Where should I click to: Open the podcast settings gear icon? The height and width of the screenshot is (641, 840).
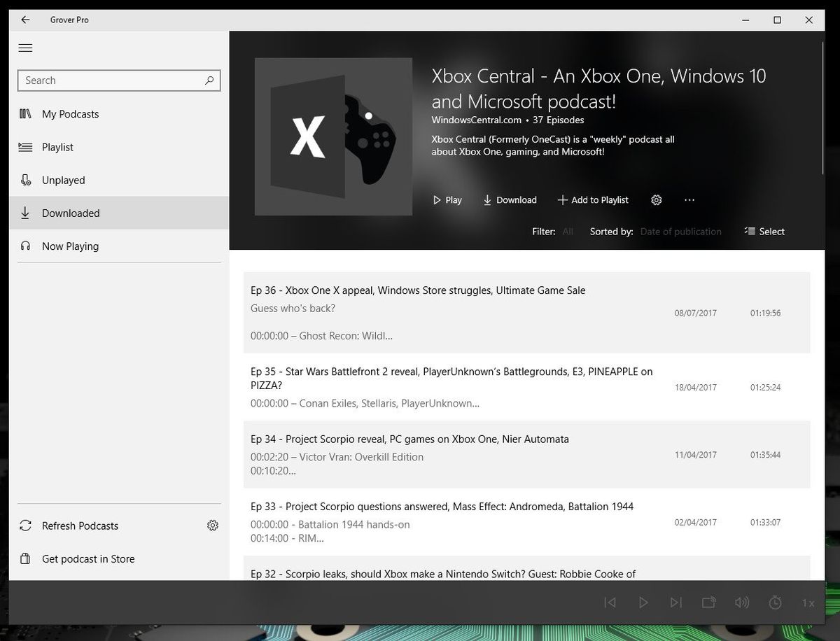pos(656,199)
